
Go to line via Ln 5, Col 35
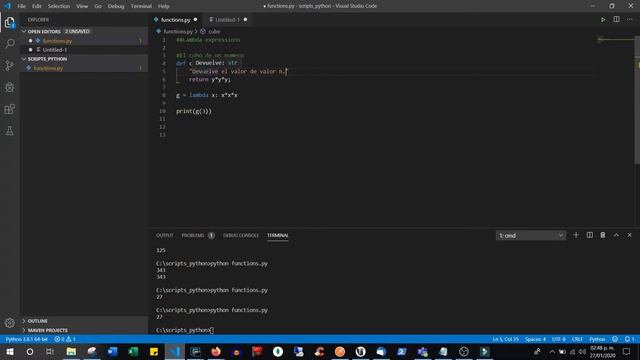pyautogui.click(x=505, y=339)
